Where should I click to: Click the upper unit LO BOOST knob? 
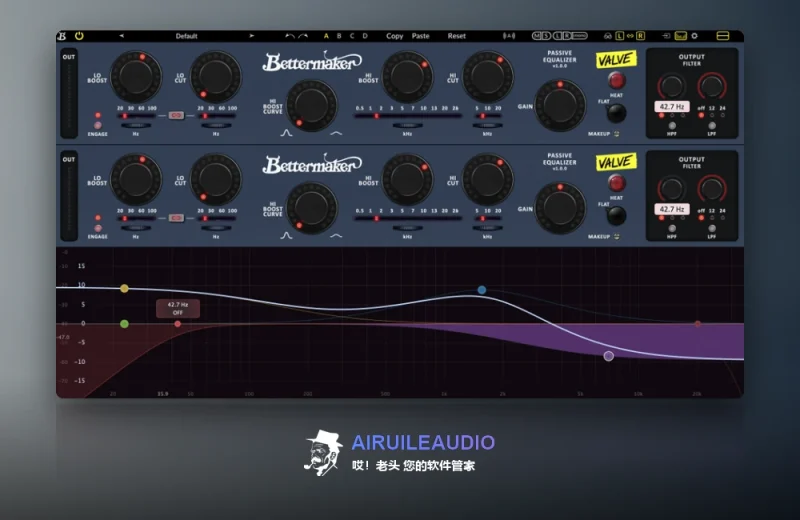tap(136, 77)
